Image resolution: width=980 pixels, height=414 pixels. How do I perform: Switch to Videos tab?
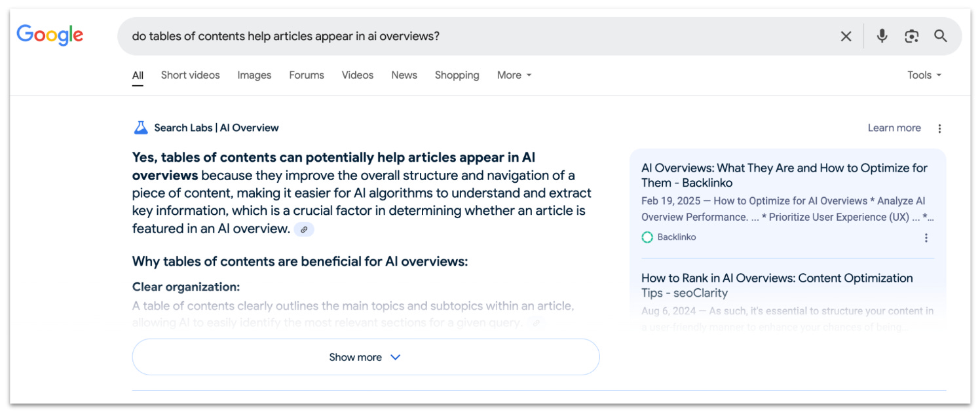(x=358, y=75)
